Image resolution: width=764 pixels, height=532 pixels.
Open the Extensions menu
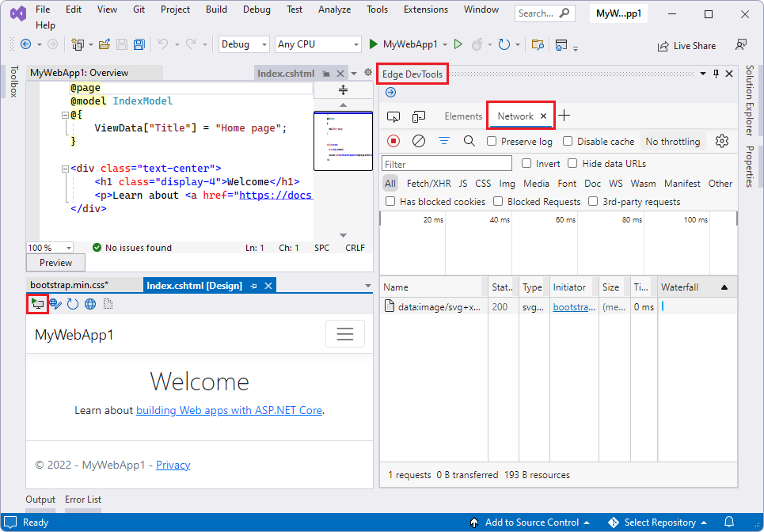tap(425, 9)
